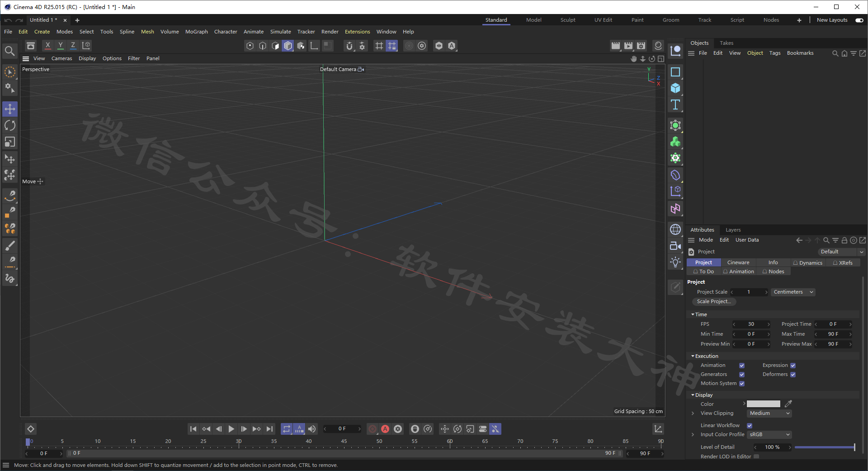868x471 pixels.
Task: Switch to the Takes tab
Action: coord(726,43)
